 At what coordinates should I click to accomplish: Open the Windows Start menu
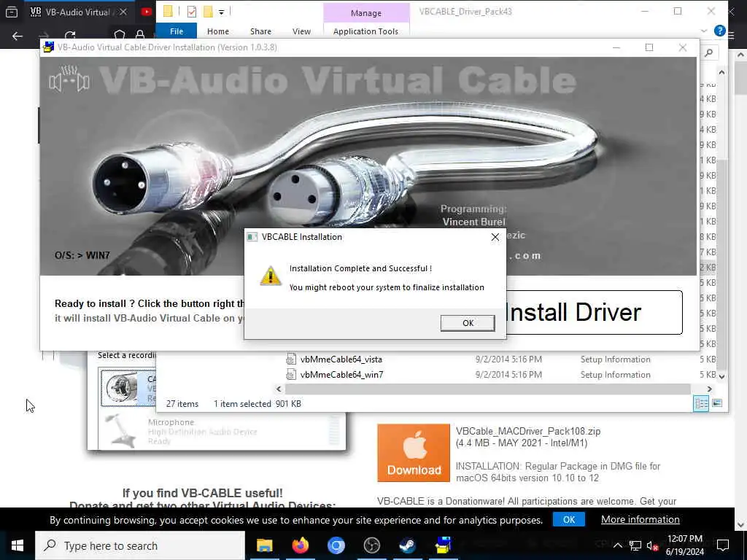pos(18,545)
